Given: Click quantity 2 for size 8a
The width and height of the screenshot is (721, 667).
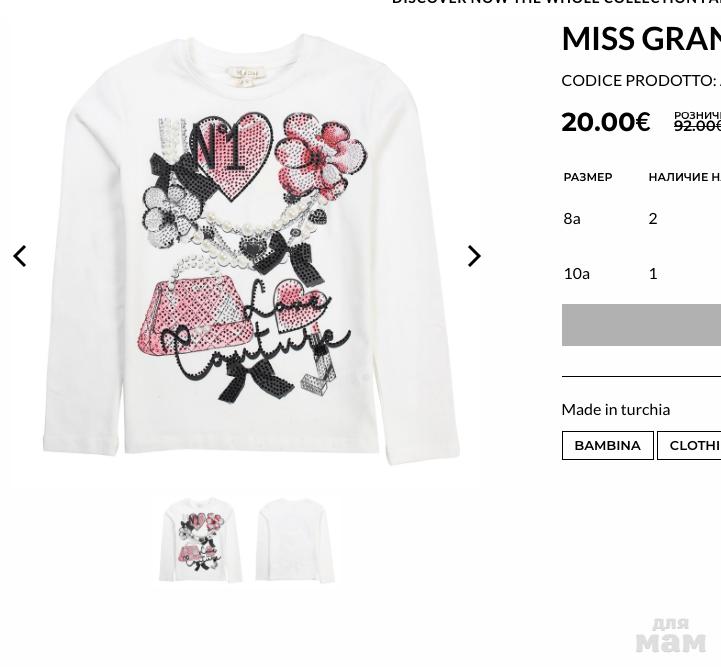Looking at the screenshot, I should coord(653,219).
